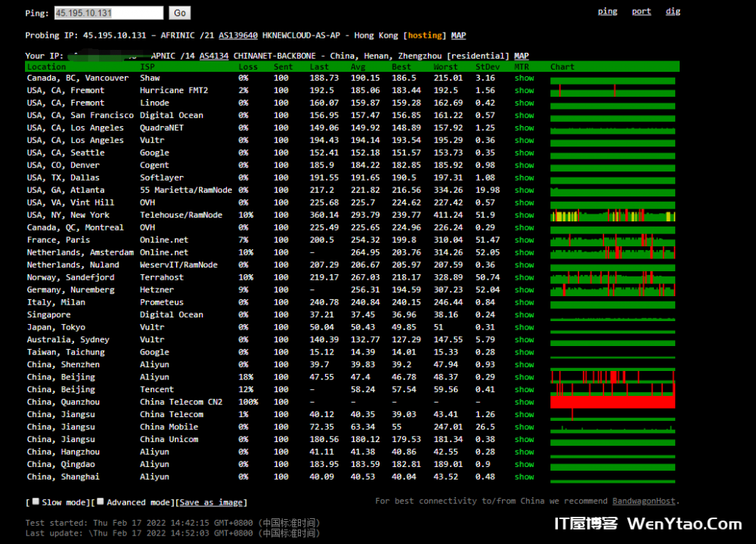
Task: Open the dig tool link
Action: click(x=673, y=11)
